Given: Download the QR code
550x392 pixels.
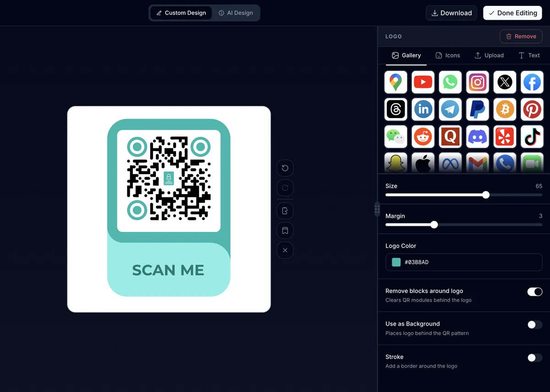Looking at the screenshot, I should 451,13.
